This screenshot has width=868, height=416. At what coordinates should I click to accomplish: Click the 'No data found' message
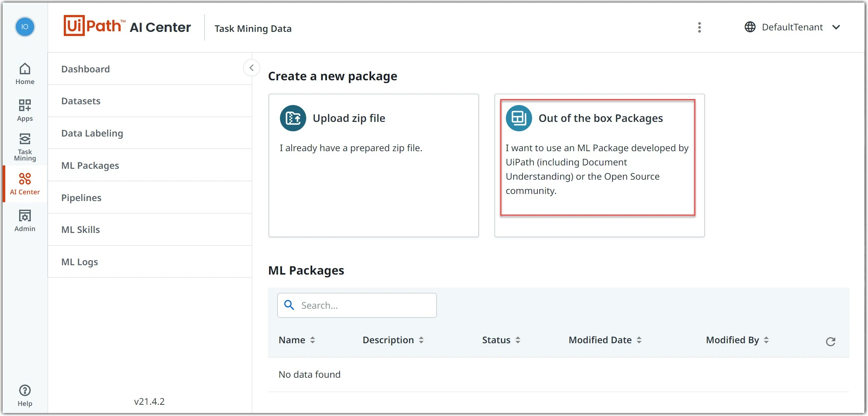pos(310,374)
